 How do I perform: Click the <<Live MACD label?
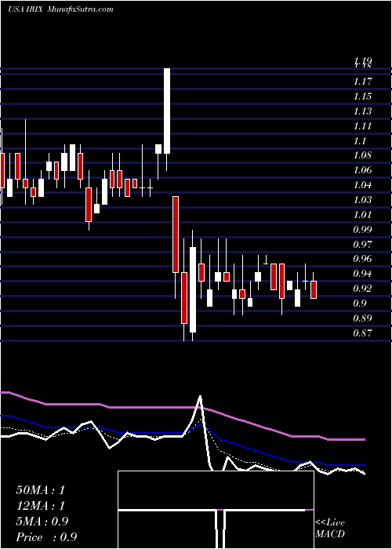pyautogui.click(x=330, y=529)
